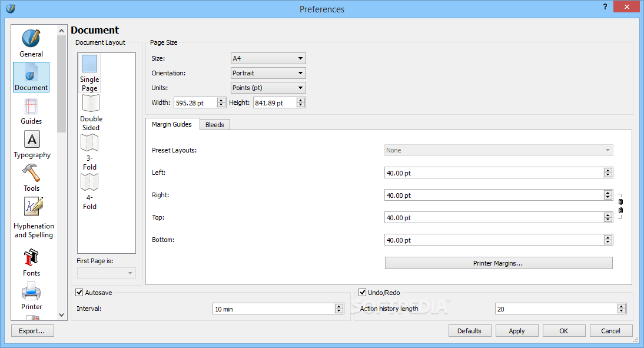Open the Fonts preferences section
This screenshot has width=644, height=348.
(31, 263)
